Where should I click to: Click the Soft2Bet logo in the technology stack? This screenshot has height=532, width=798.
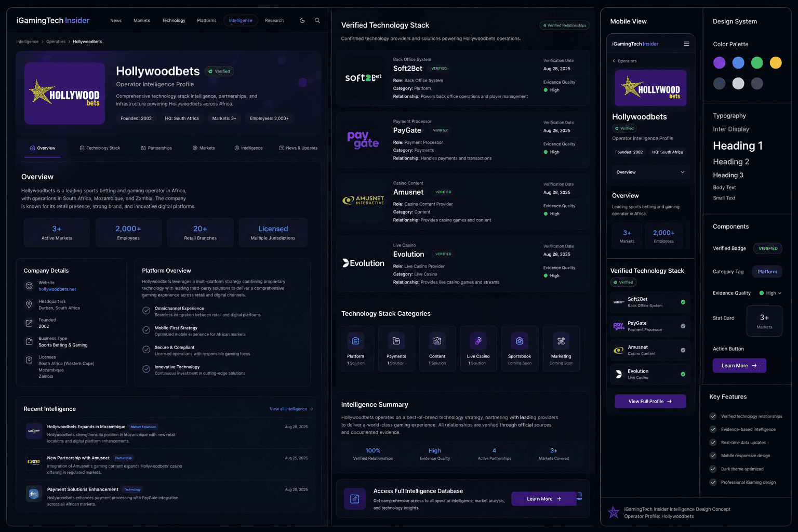click(363, 78)
